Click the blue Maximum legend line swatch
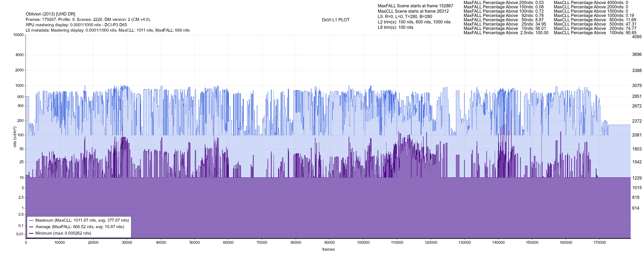 31,220
